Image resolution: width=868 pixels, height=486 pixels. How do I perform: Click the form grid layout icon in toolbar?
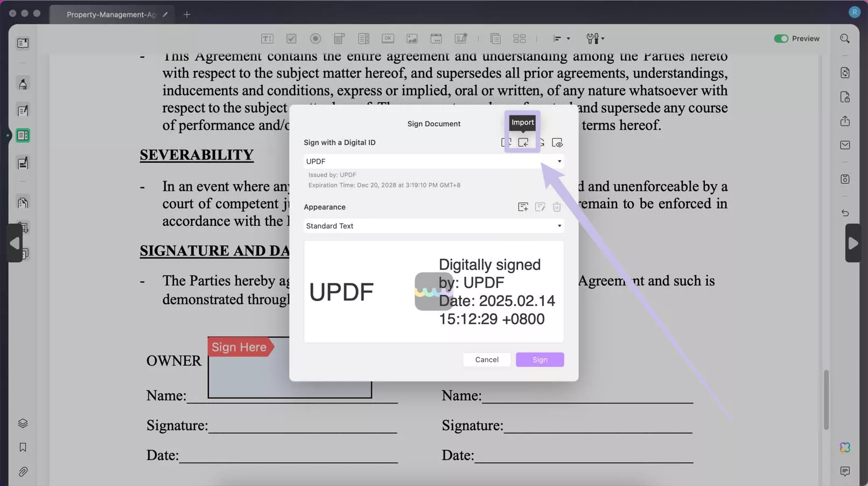[x=520, y=38]
